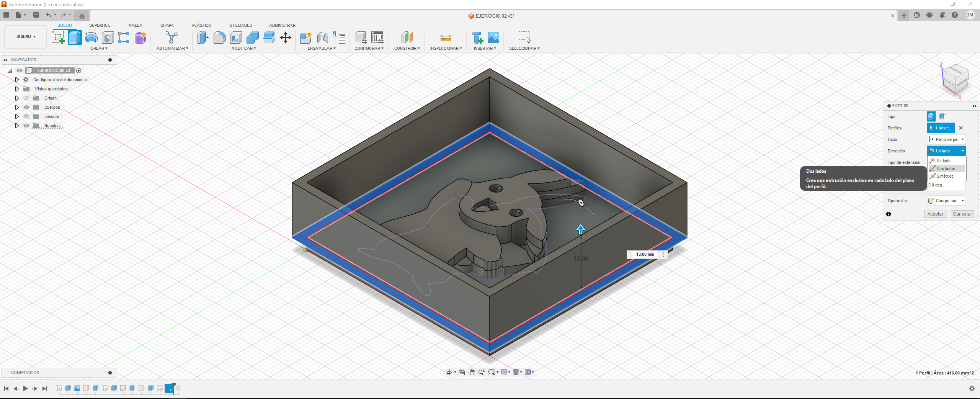Click the window selection tool icon

point(524,38)
